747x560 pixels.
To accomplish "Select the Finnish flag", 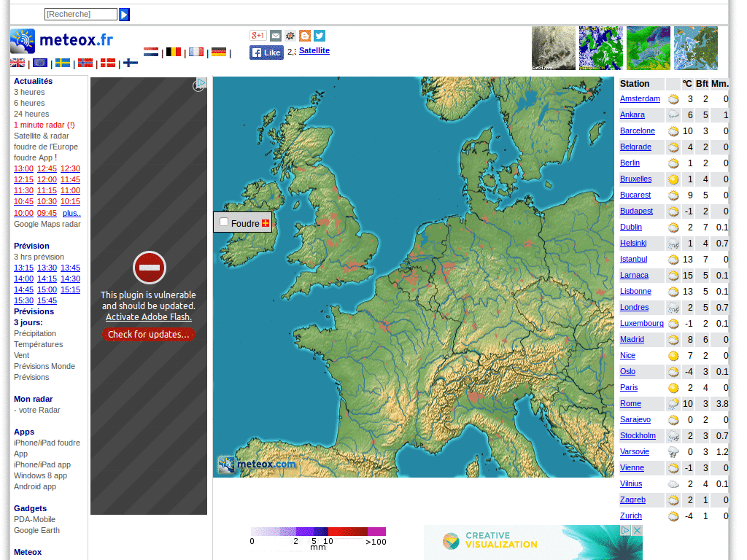I will pos(130,63).
